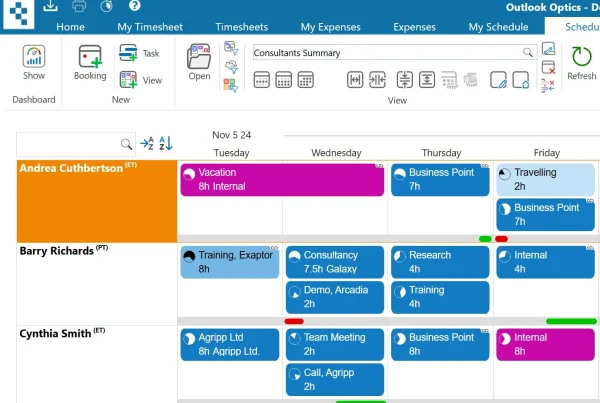Click the rename view icon above Refresh

click(548, 49)
